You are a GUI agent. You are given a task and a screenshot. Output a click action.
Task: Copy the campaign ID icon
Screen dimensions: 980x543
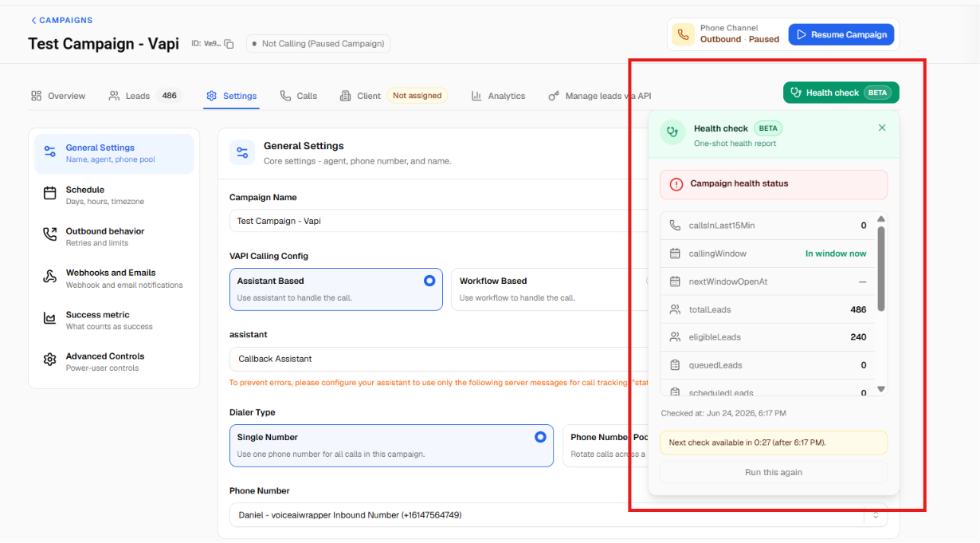(x=229, y=44)
